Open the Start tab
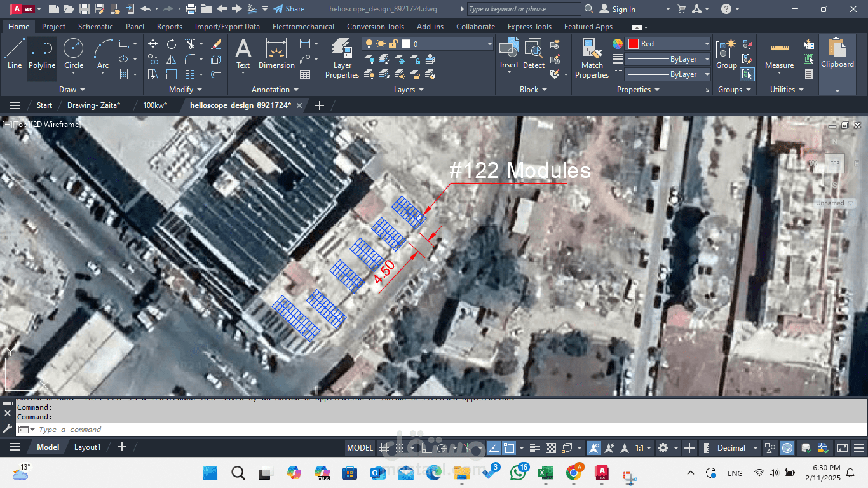 pyautogui.click(x=44, y=105)
